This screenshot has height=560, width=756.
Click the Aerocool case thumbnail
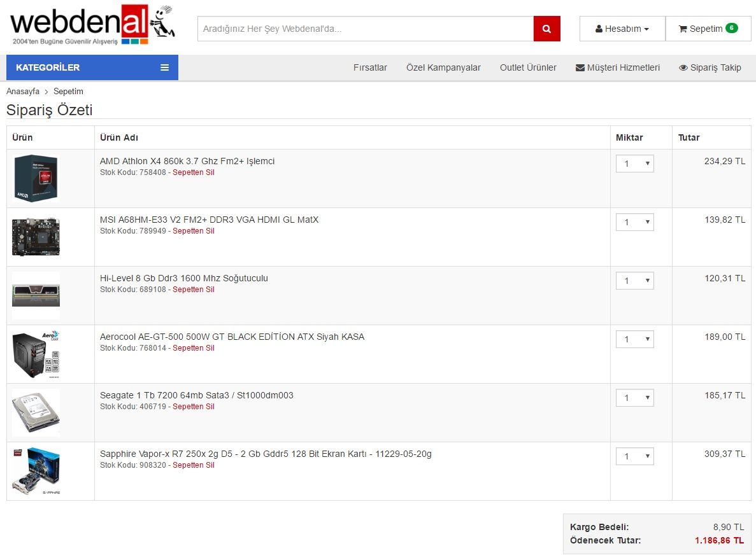[x=36, y=354]
